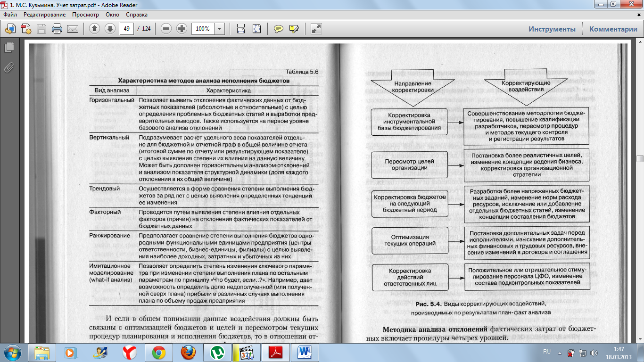644x362 pixels.
Task: Click the vertical scrollbar thumb
Action: pos(640,159)
